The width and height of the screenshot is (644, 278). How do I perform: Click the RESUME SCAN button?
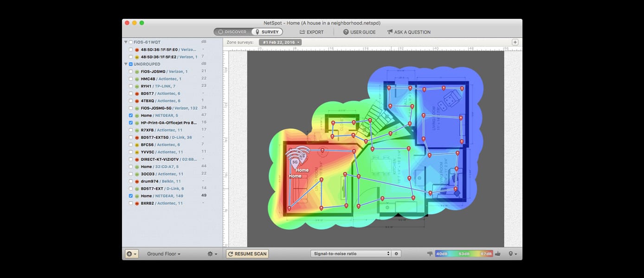pyautogui.click(x=247, y=254)
